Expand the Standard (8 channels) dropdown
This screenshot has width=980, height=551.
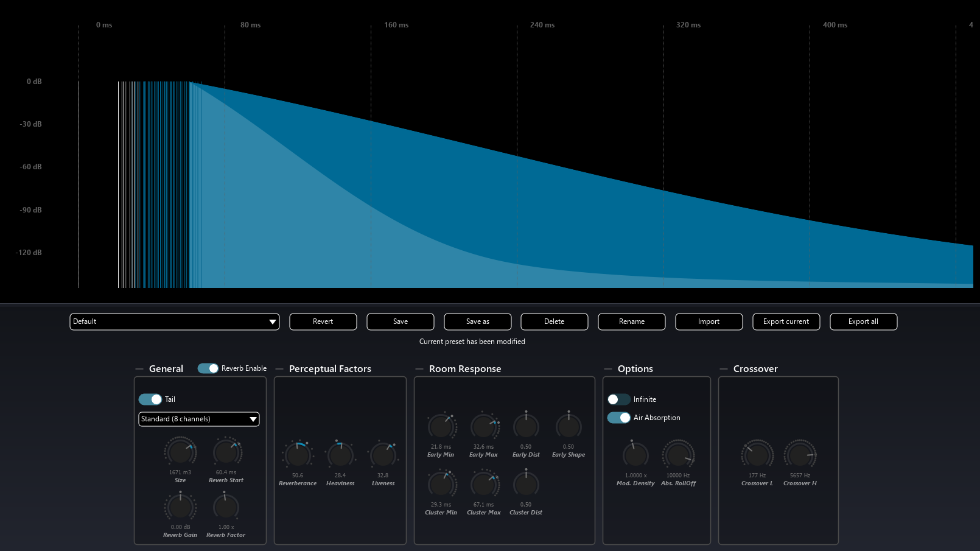199,419
